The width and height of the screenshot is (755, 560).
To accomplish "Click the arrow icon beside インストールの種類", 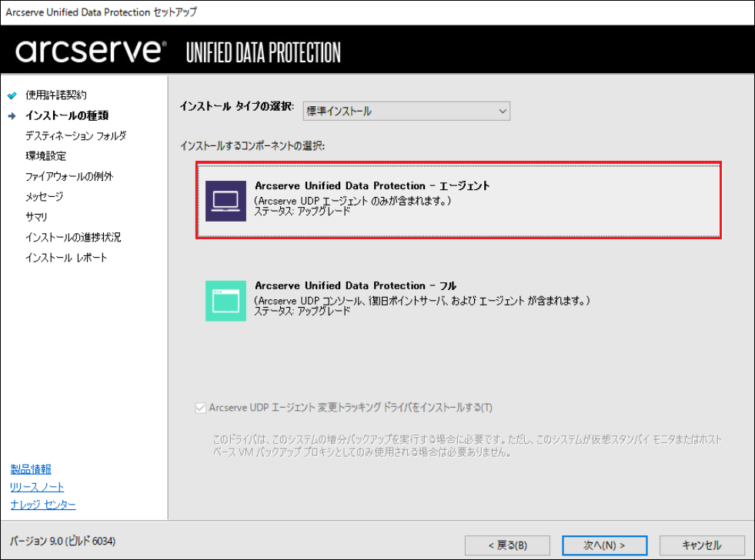I will pyautogui.click(x=12, y=115).
